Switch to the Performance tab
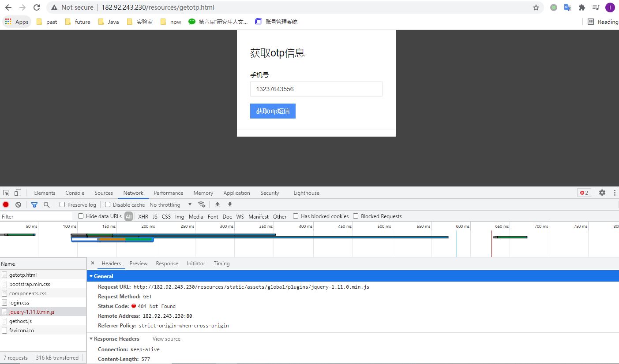619x364 pixels. click(x=169, y=193)
